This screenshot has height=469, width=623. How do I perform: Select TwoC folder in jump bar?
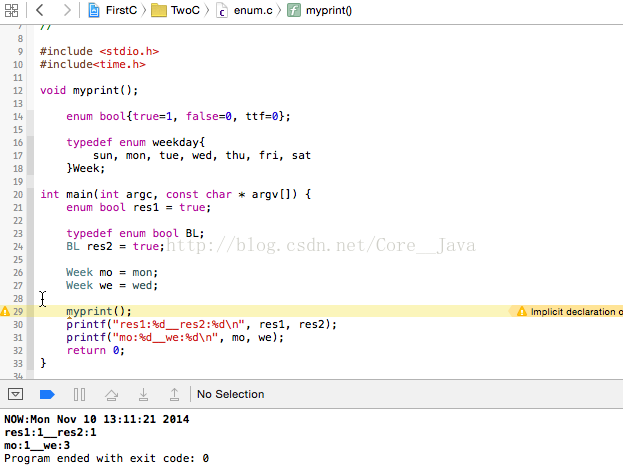(x=185, y=10)
